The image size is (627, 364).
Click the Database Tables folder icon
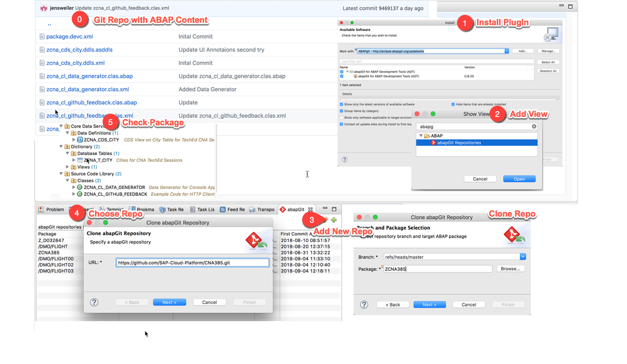[74, 154]
